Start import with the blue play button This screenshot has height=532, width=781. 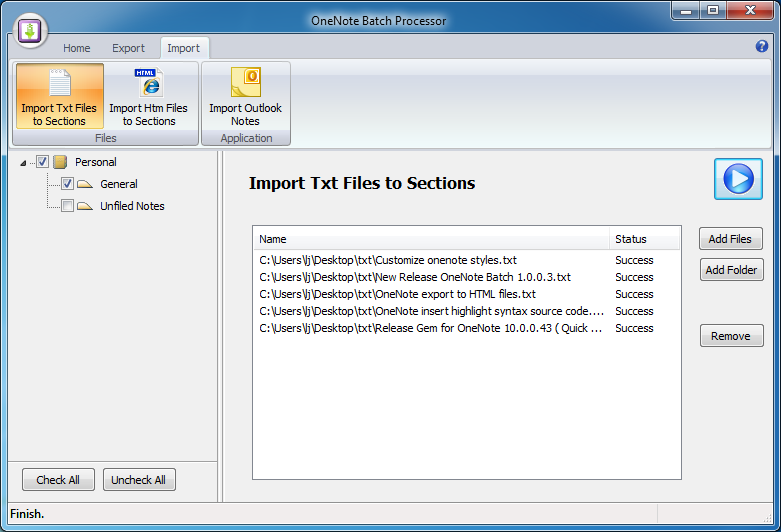tap(738, 179)
